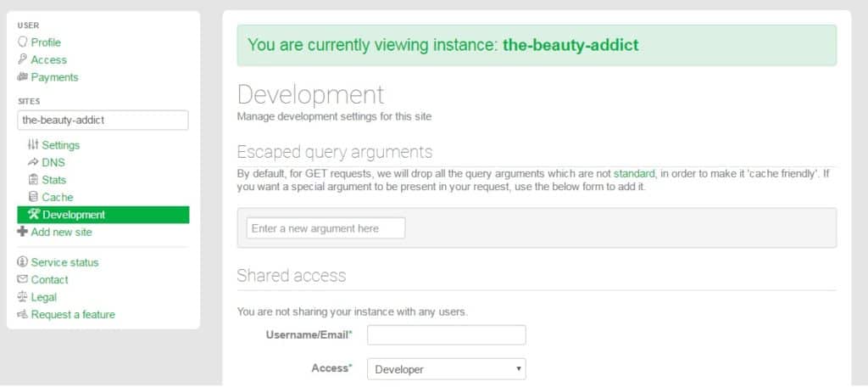This screenshot has height=387, width=868.
Task: Click the Stats clipboard icon
Action: click(x=33, y=180)
